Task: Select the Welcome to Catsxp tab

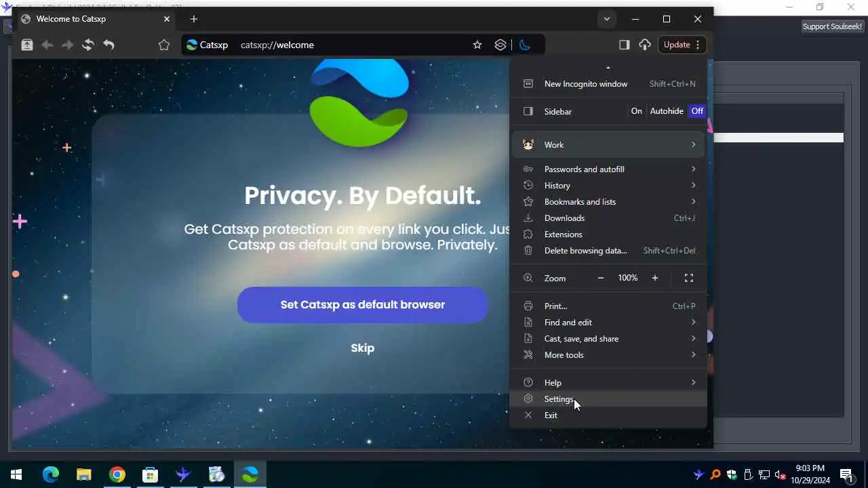Action: pyautogui.click(x=96, y=19)
